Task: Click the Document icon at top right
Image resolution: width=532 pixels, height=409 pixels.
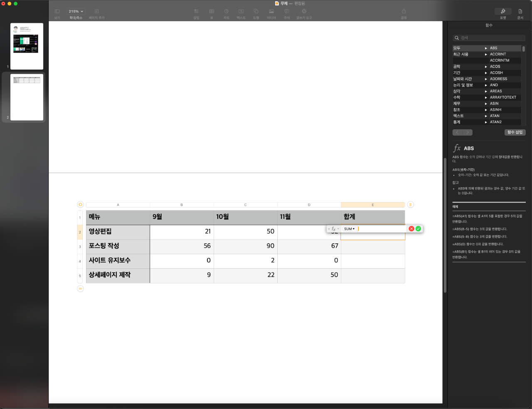Action: [520, 11]
